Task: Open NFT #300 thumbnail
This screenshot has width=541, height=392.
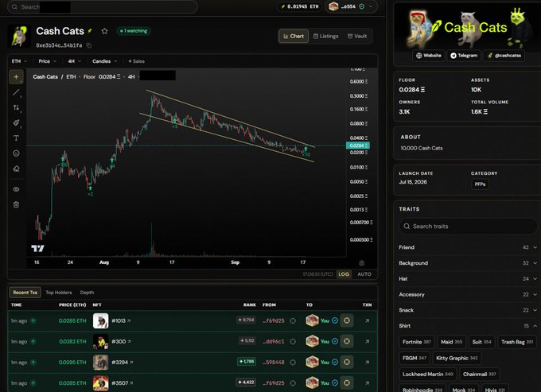Action: 101,341
